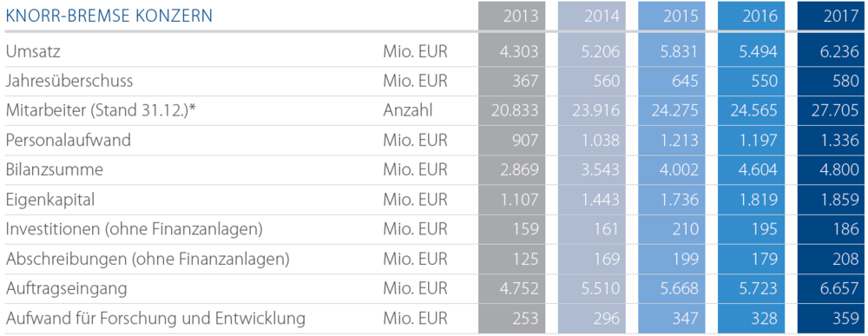Select the Mitarbeiter (Stand 31.12.) label

coord(102,111)
